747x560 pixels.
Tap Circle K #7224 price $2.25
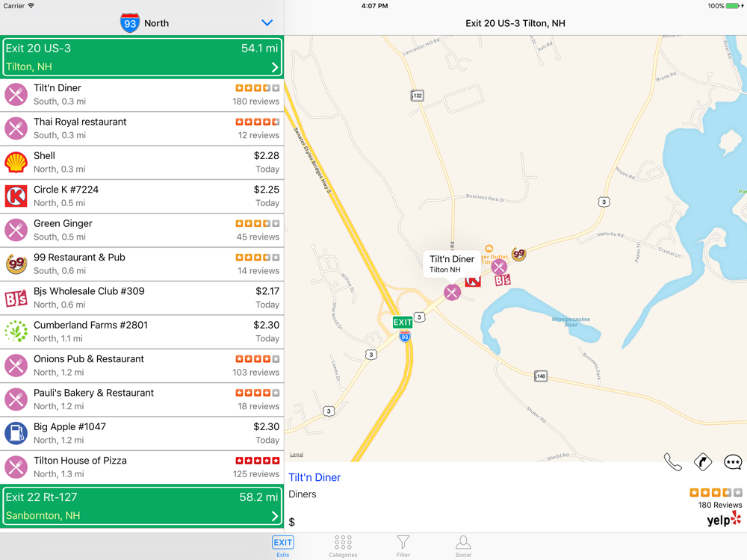coord(267,190)
